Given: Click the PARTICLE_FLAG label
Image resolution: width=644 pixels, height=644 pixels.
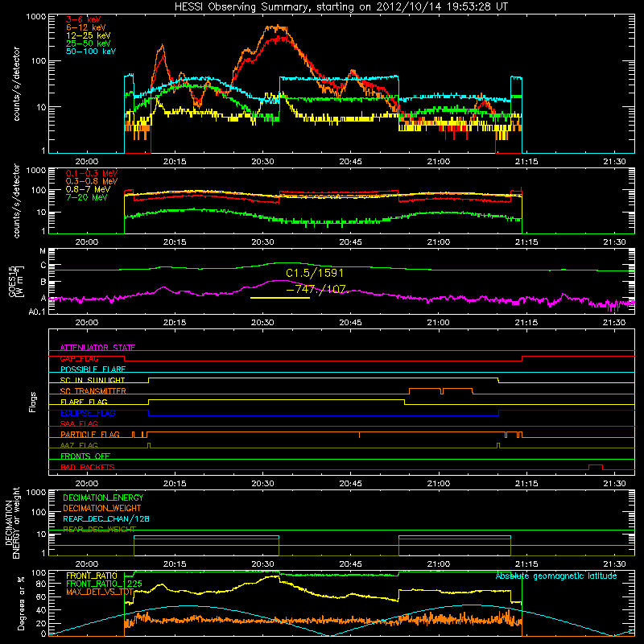Looking at the screenshot, I should click(x=90, y=435).
